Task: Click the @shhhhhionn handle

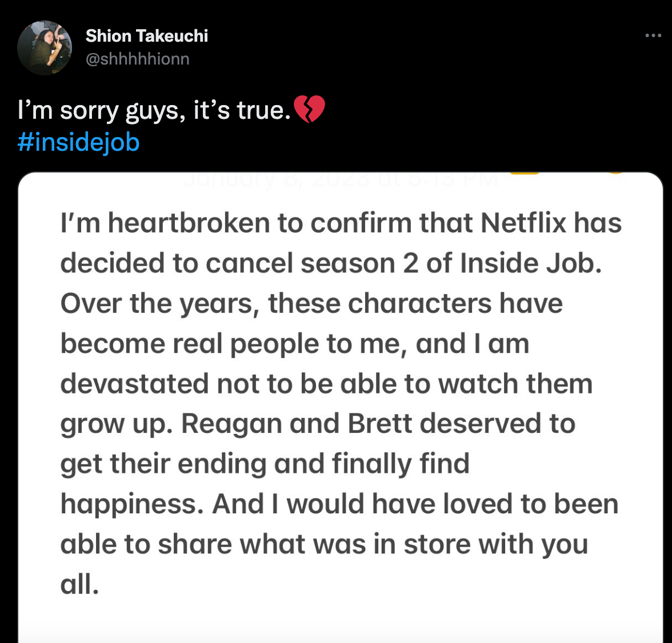Action: [137, 58]
